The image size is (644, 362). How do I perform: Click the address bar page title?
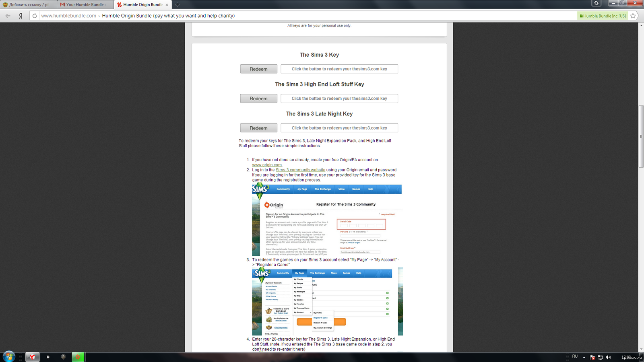(x=168, y=16)
